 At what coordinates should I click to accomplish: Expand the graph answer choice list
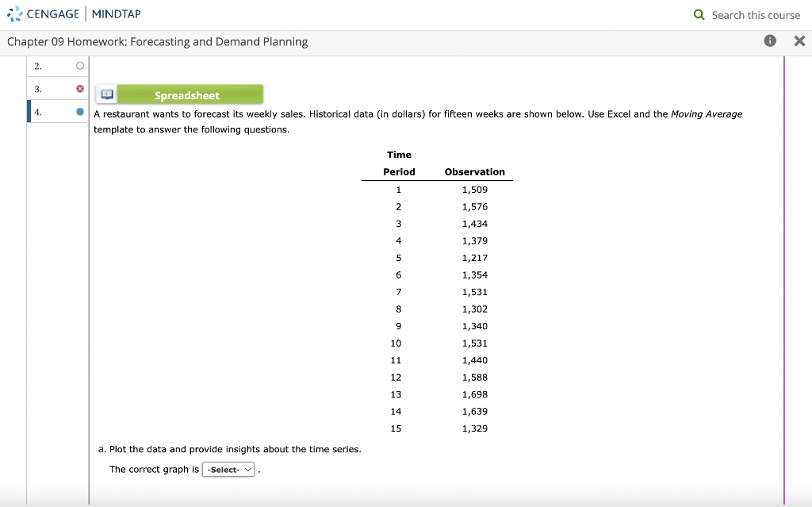coord(228,469)
